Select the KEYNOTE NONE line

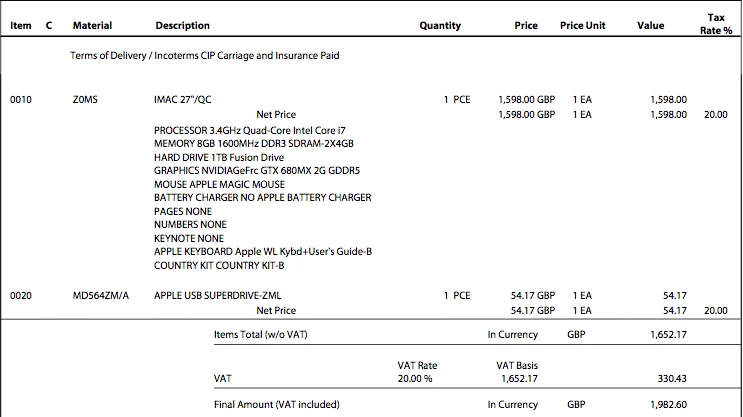coord(189,238)
